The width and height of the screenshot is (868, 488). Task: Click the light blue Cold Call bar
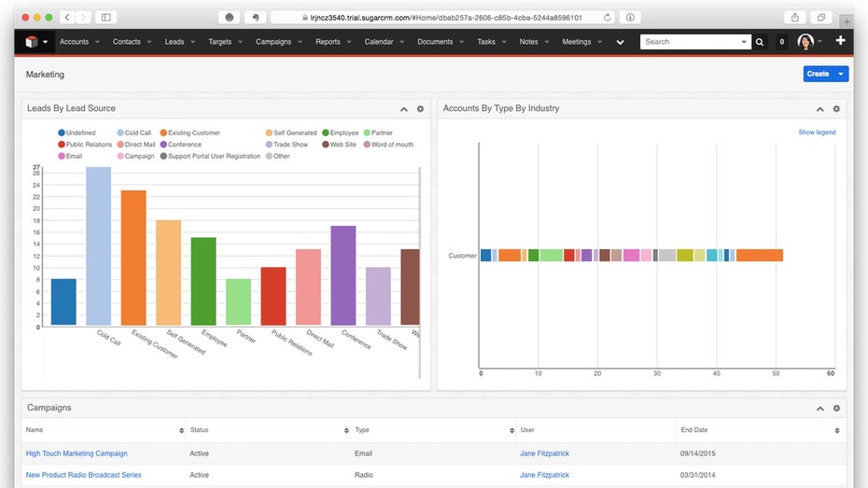click(99, 246)
